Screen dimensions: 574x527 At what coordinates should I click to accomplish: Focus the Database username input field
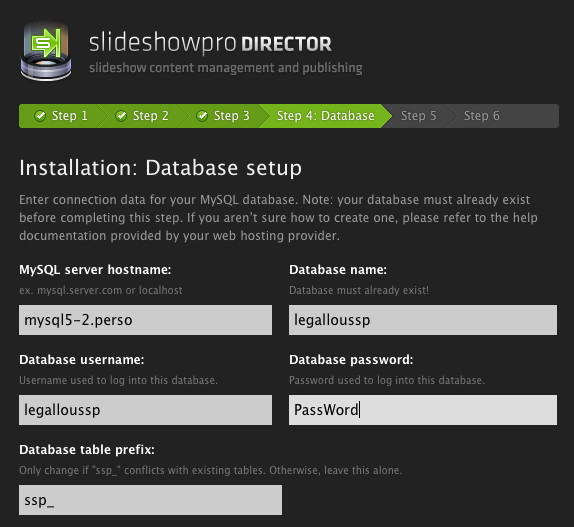coord(145,410)
